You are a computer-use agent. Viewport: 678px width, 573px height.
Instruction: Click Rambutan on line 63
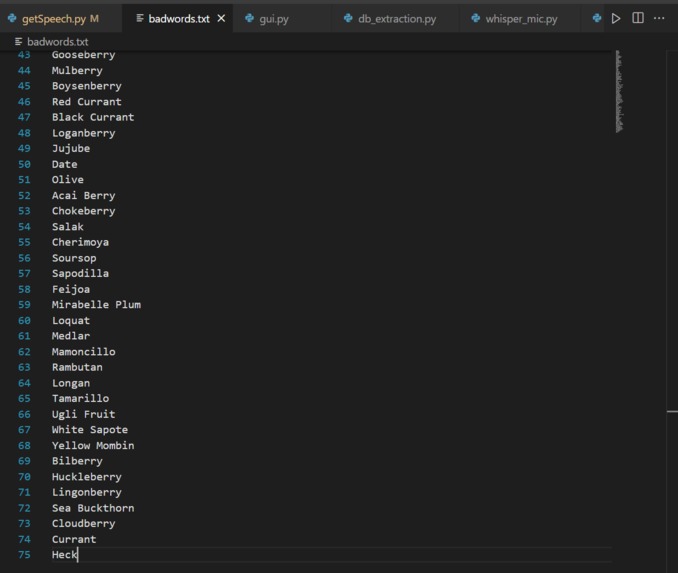pyautogui.click(x=77, y=367)
